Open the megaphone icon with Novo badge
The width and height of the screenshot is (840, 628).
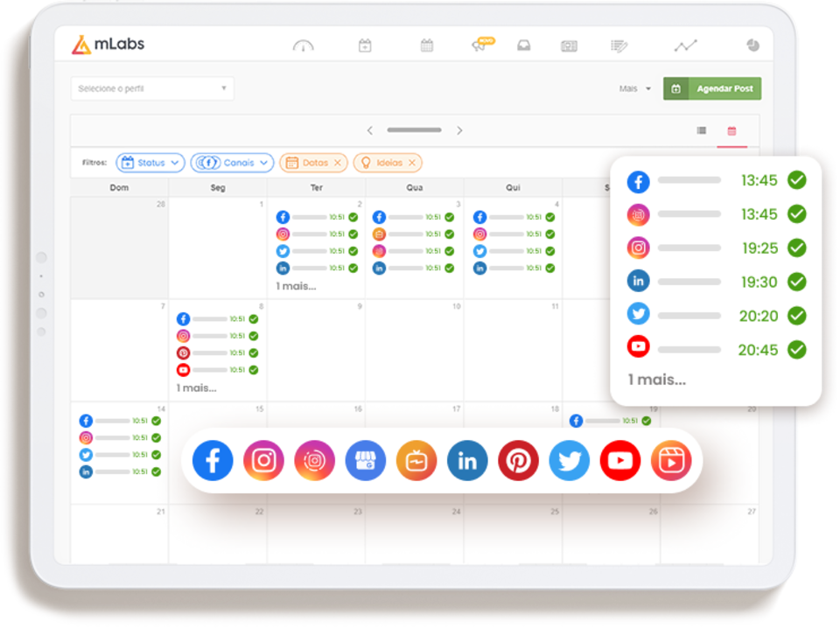(483, 45)
